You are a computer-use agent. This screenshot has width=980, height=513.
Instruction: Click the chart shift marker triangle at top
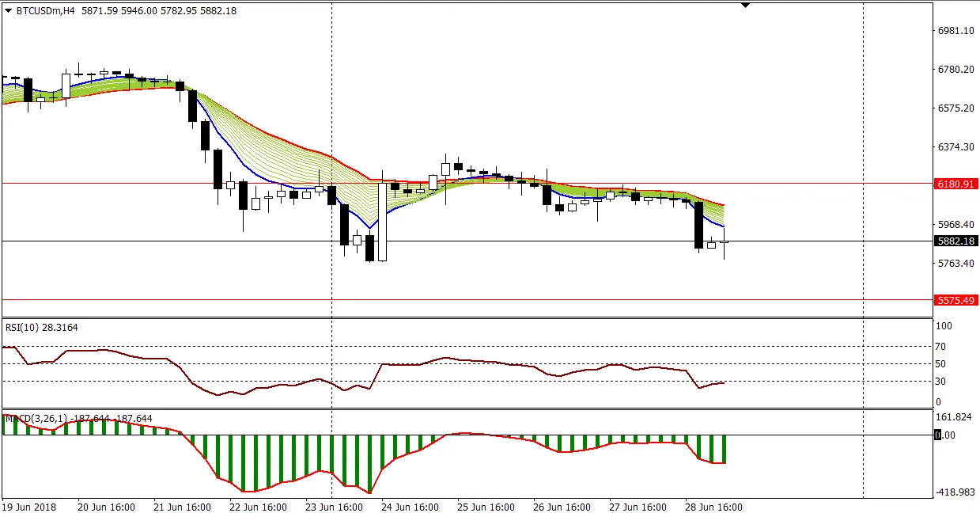point(745,5)
